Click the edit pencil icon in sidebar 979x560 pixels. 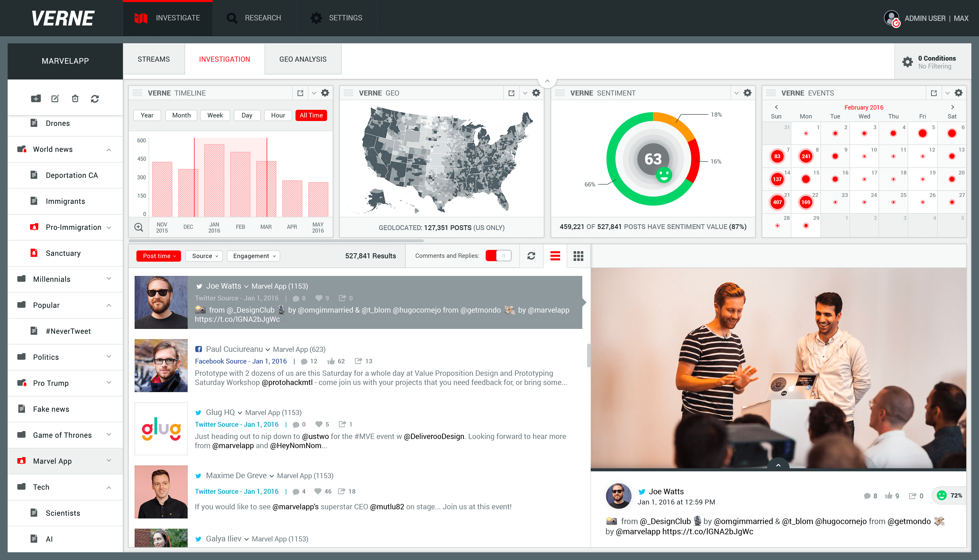[55, 99]
